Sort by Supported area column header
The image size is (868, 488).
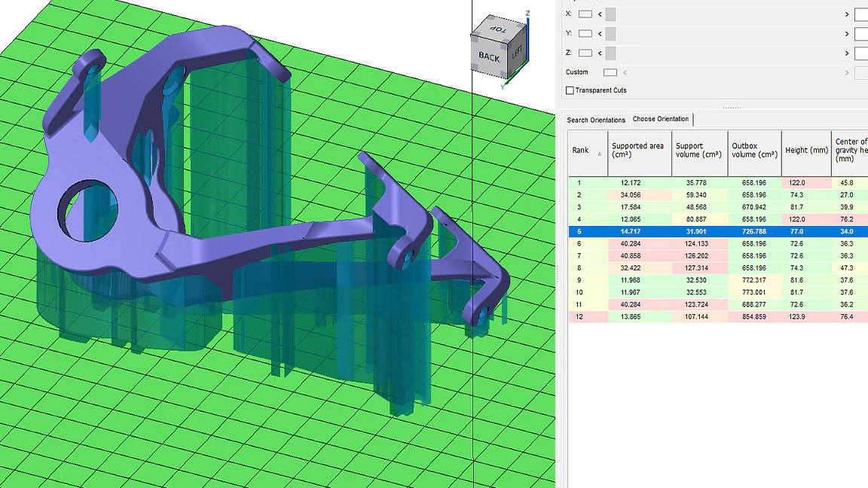tap(640, 154)
